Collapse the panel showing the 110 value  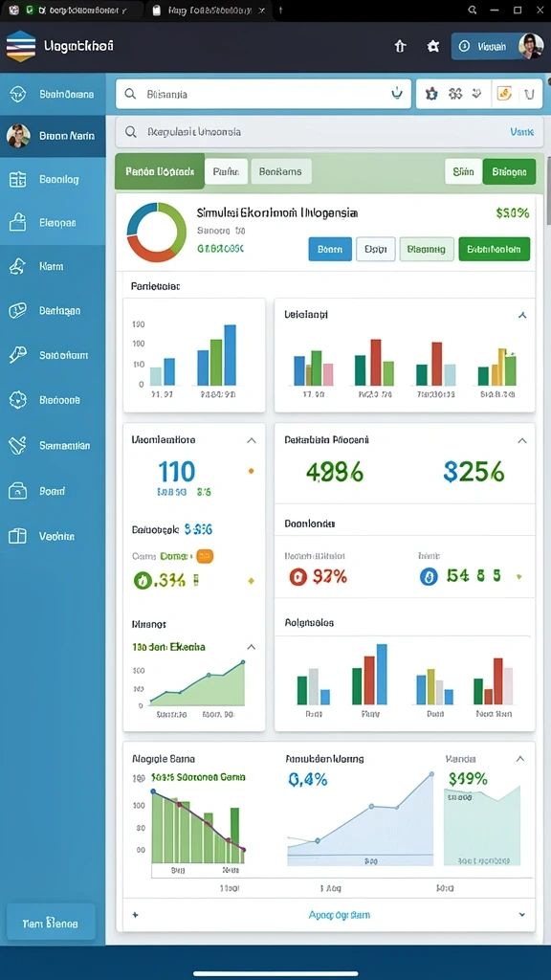point(252,440)
